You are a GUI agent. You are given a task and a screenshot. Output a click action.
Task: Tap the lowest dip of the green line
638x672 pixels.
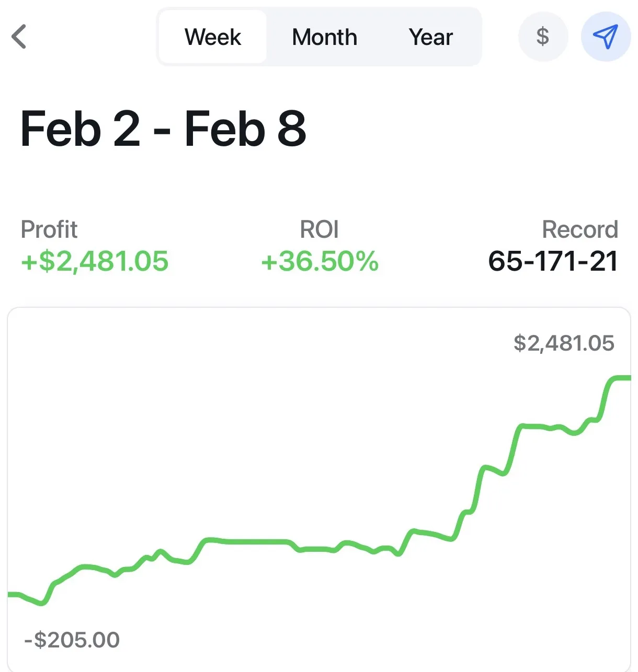(42, 604)
